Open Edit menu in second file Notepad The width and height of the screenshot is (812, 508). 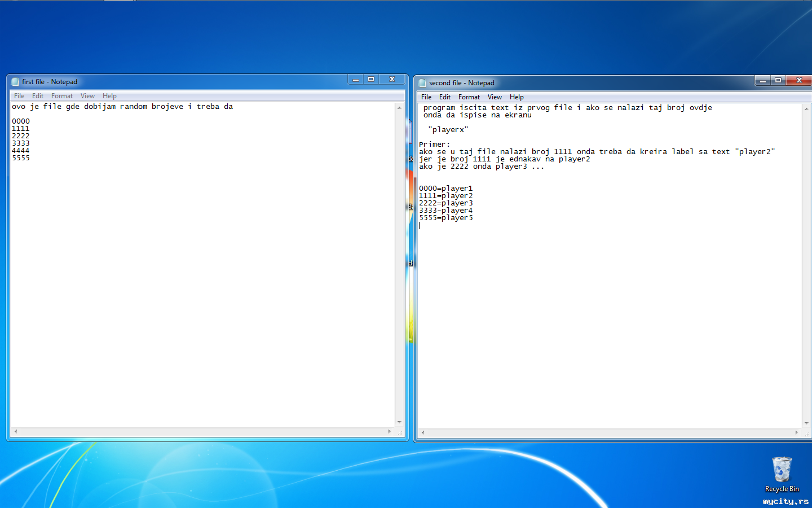coord(445,97)
